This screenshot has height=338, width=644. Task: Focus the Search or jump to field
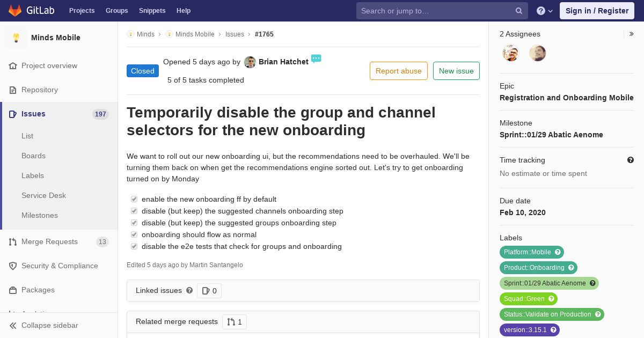coord(442,11)
